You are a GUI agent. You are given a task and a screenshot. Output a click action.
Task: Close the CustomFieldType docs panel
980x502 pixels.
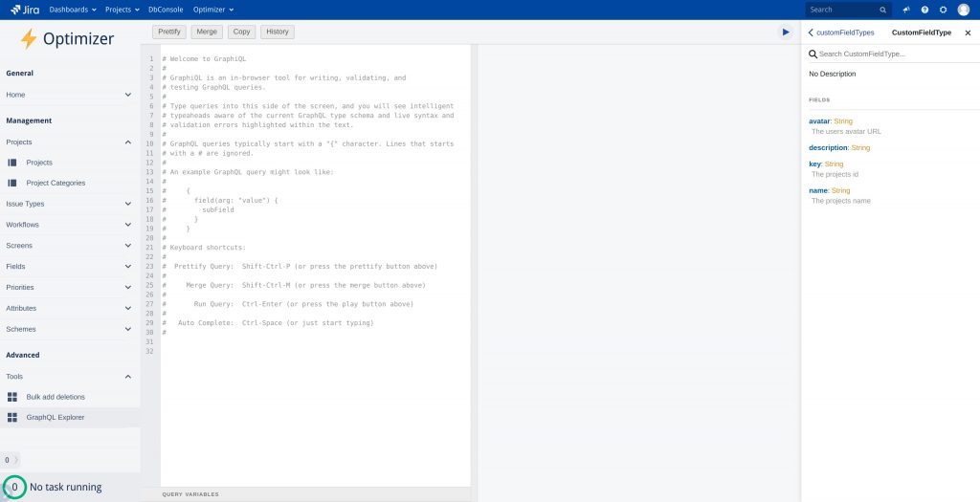968,33
